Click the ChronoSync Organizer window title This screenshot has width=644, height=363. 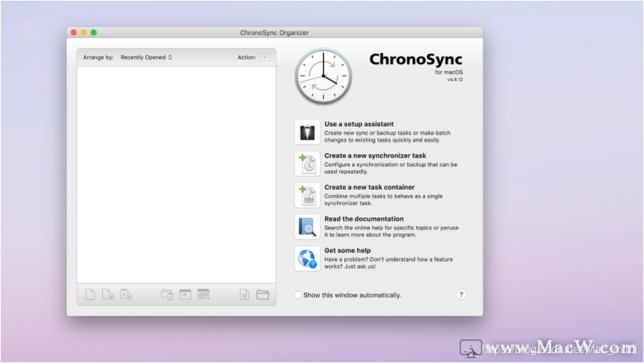tap(274, 32)
